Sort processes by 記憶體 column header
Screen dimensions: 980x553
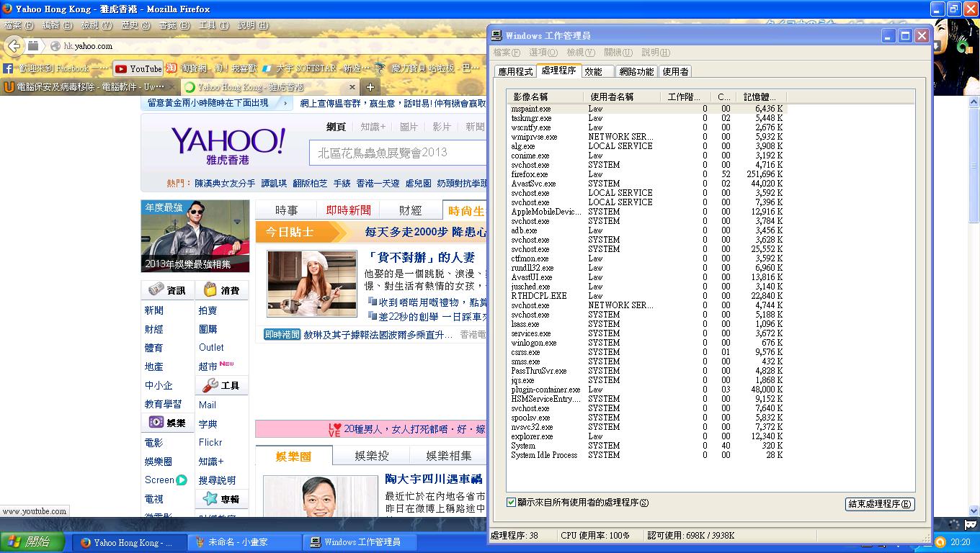[x=762, y=96]
